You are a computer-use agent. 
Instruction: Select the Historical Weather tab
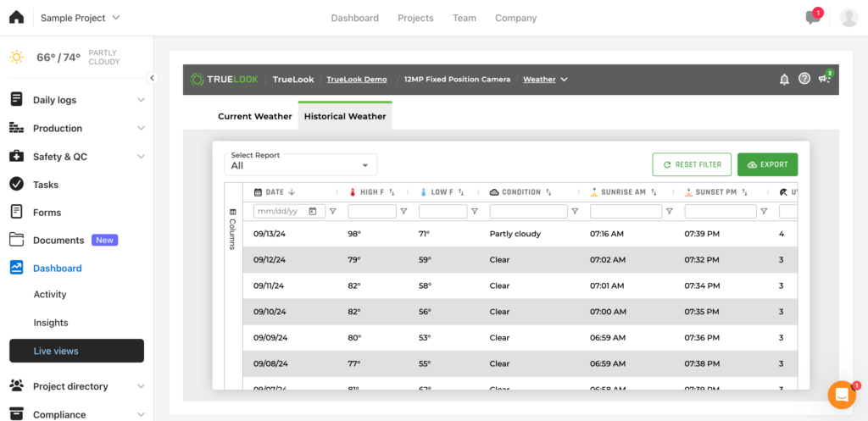[345, 116]
